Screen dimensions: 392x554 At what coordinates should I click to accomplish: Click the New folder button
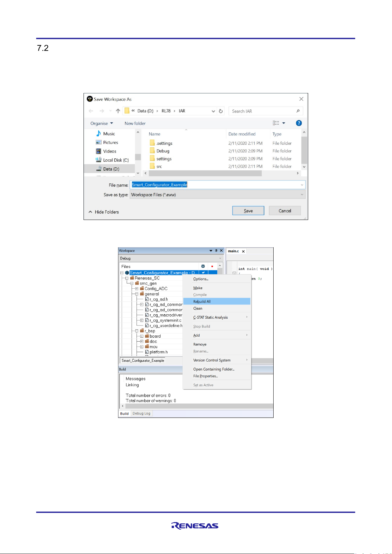pos(135,123)
